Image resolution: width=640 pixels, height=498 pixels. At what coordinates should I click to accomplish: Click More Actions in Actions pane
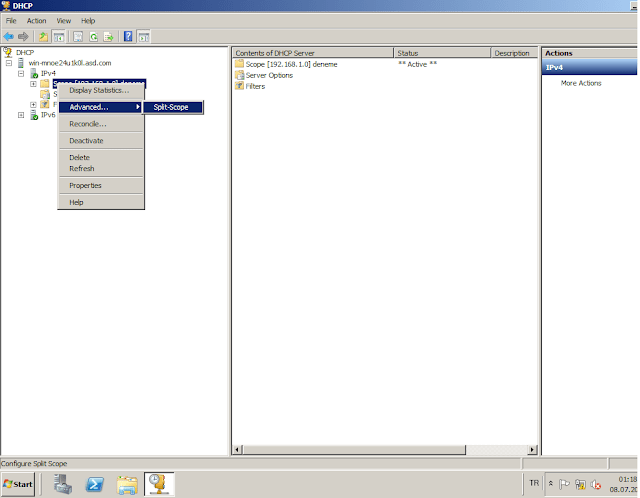click(581, 83)
